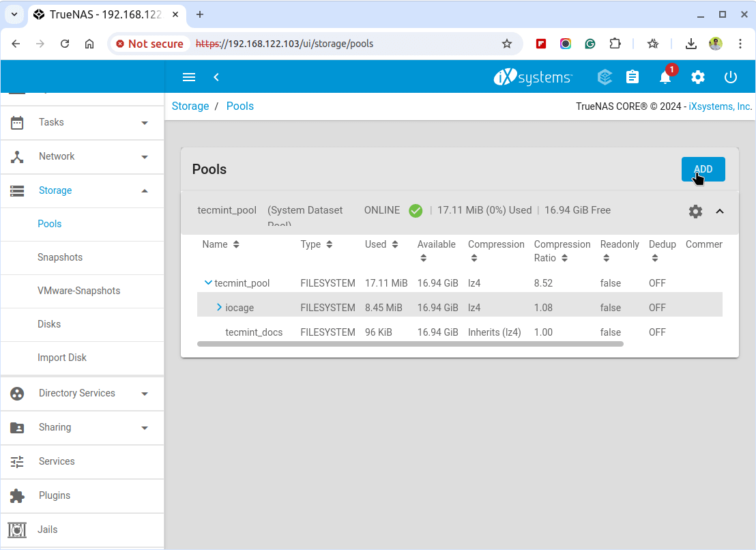Viewport: 756px width, 550px height.
Task: Click the Jails icon in sidebar
Action: click(x=17, y=530)
